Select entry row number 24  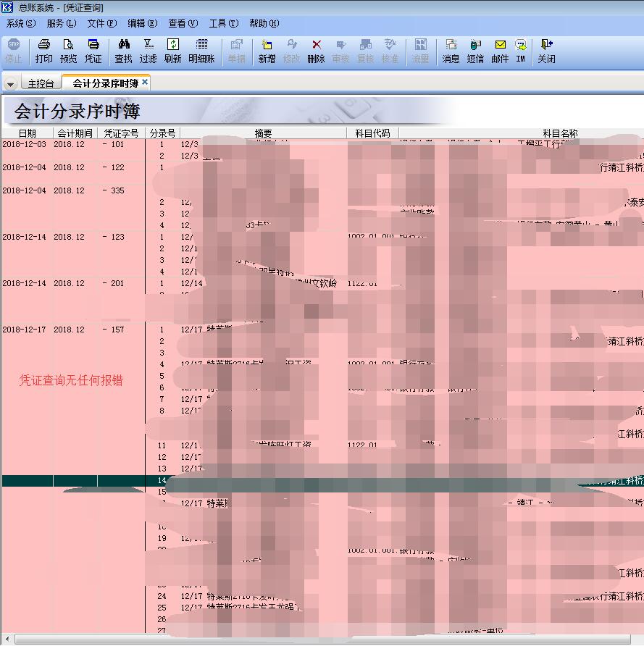(162, 596)
